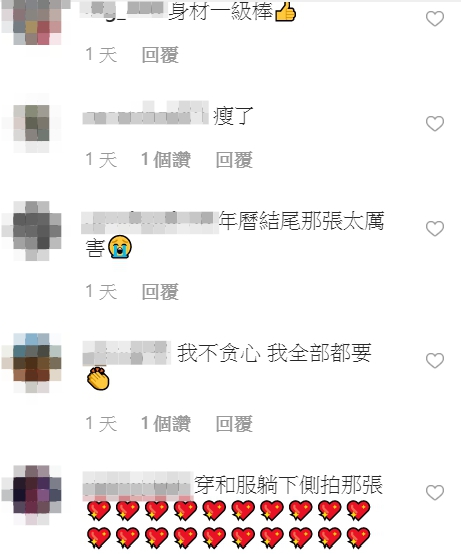View likes on the 瘦了 comment
The width and height of the screenshot is (461, 554).
(166, 160)
